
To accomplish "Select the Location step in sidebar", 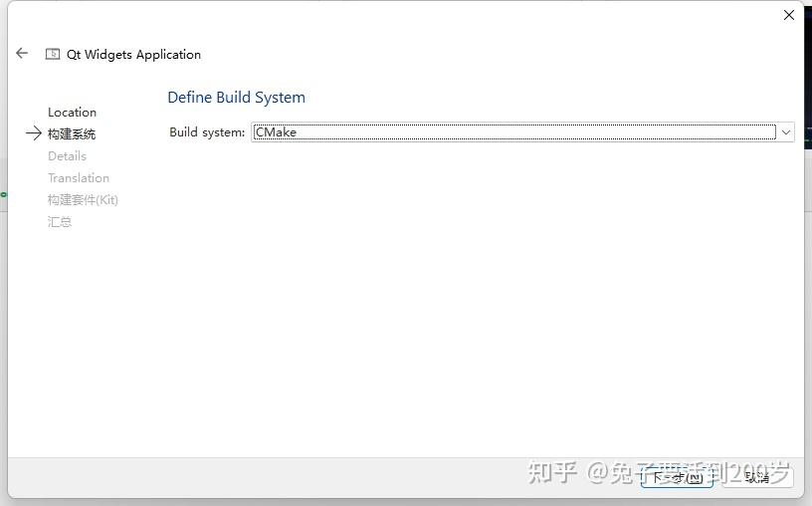I will coord(72,113).
